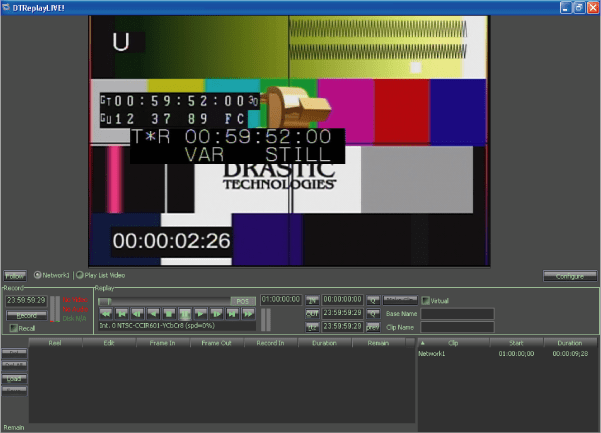
Task: Mark the OUT point button
Action: pyautogui.click(x=312, y=314)
